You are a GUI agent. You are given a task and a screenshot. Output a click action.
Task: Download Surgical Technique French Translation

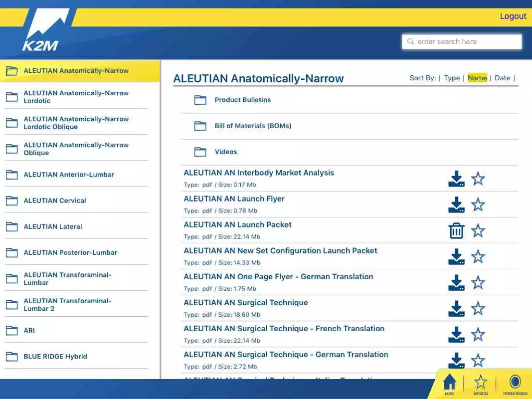[x=456, y=335]
